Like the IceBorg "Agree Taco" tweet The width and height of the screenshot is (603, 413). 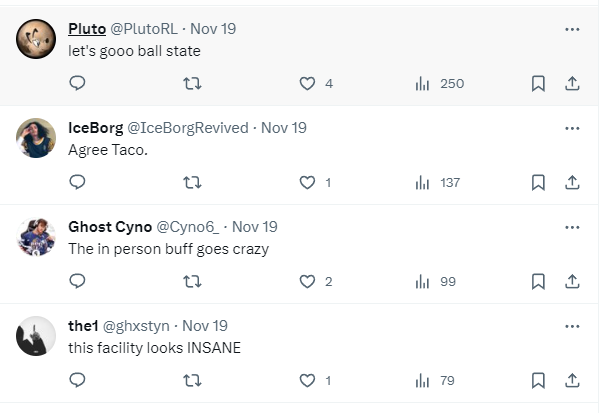pos(308,182)
